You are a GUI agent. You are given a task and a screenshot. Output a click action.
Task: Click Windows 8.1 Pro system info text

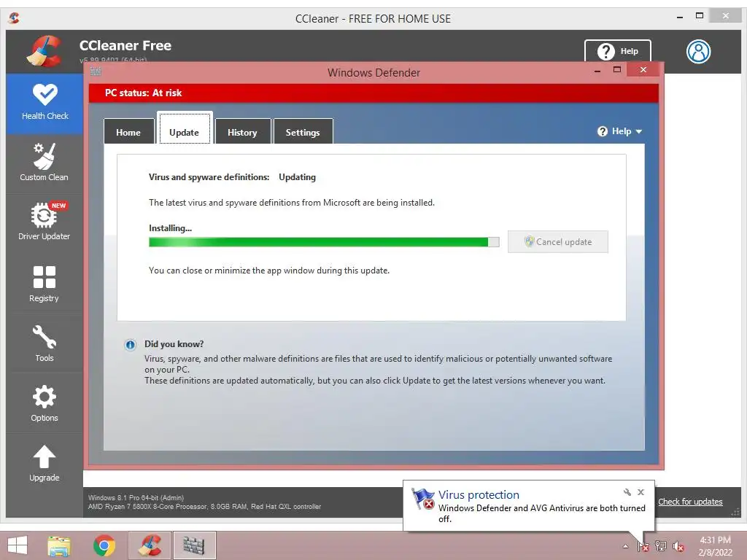pyautogui.click(x=136, y=497)
